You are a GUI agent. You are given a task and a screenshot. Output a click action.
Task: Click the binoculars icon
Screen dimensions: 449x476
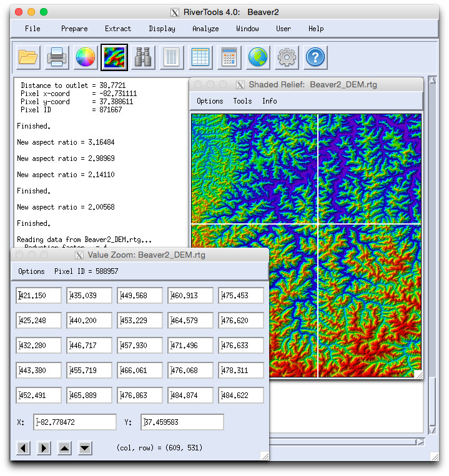click(143, 58)
